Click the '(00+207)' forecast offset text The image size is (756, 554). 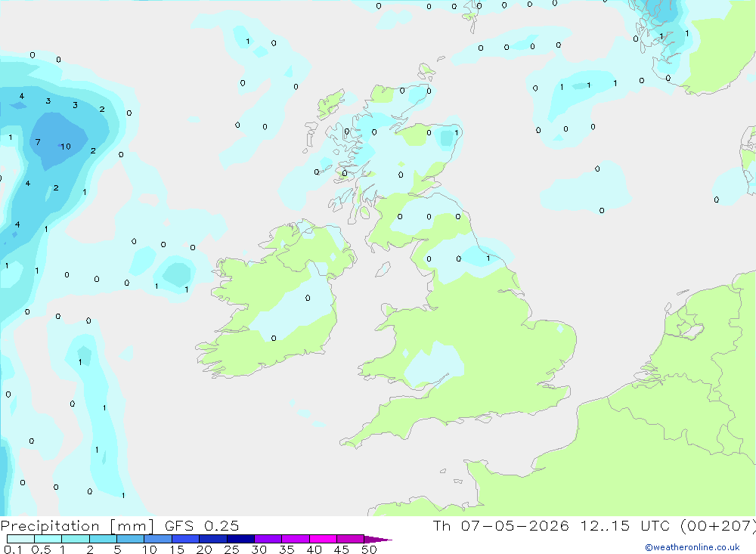[x=718, y=526]
